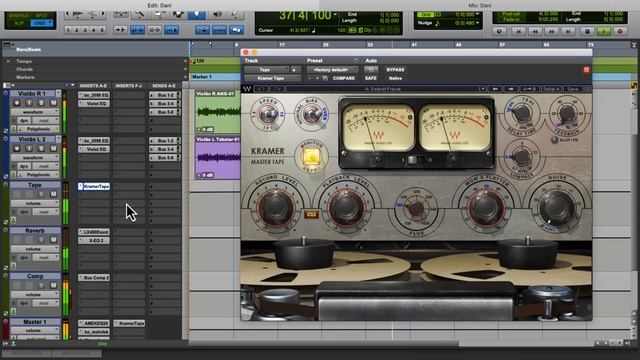The height and width of the screenshot is (360, 640).
Task: Click the Rewind transport button
Action: [535, 31]
